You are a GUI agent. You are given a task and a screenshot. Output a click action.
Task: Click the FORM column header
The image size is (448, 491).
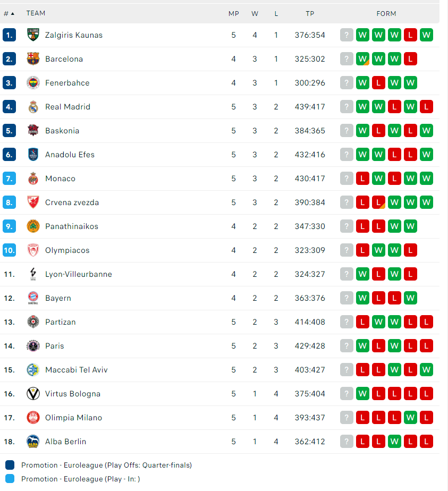tap(386, 13)
